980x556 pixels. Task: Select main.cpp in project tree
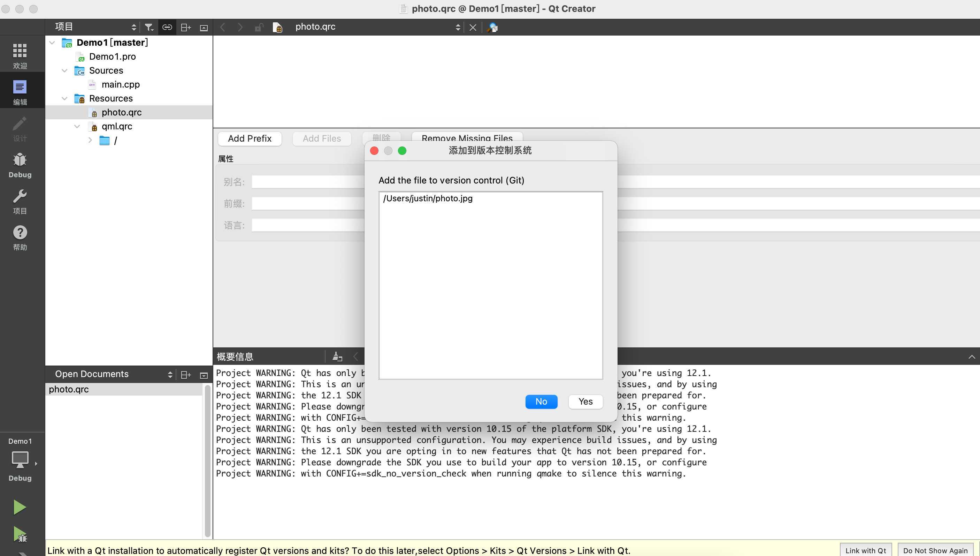[x=121, y=84]
